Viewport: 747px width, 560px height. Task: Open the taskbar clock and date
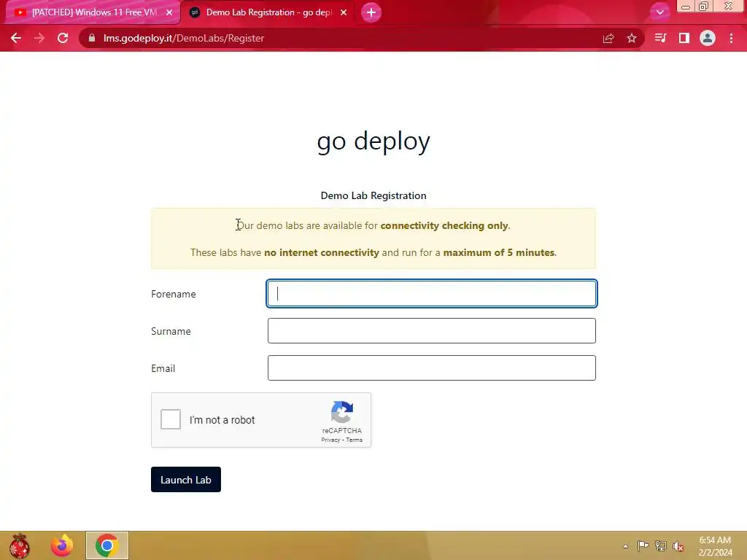[x=715, y=546]
